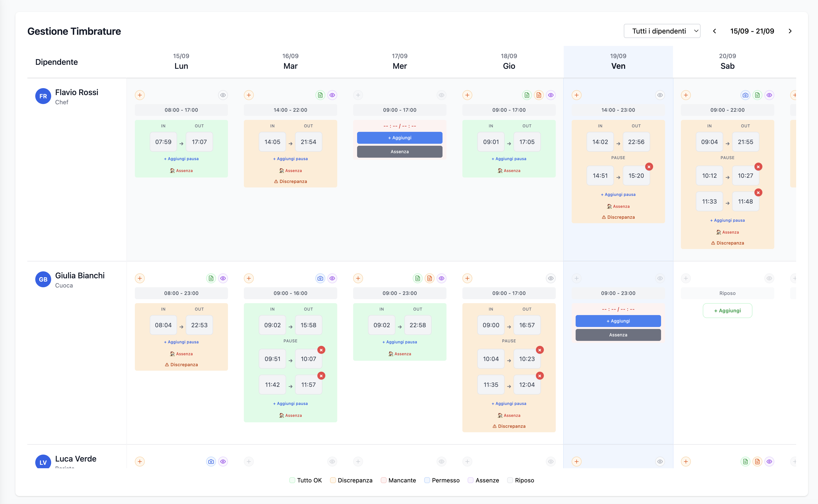818x504 pixels.
Task: Open the Tutti i dipendenti dropdown
Action: point(662,31)
